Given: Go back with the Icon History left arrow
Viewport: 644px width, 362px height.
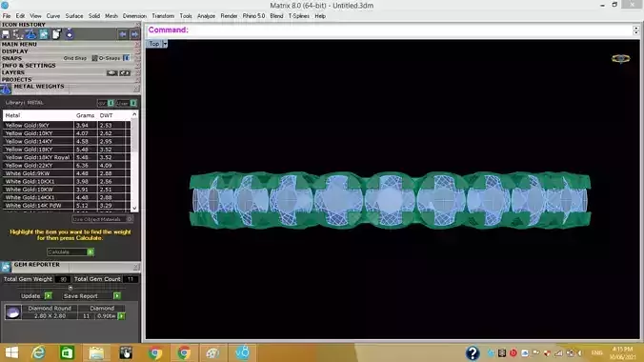Looking at the screenshot, I should 122,34.
